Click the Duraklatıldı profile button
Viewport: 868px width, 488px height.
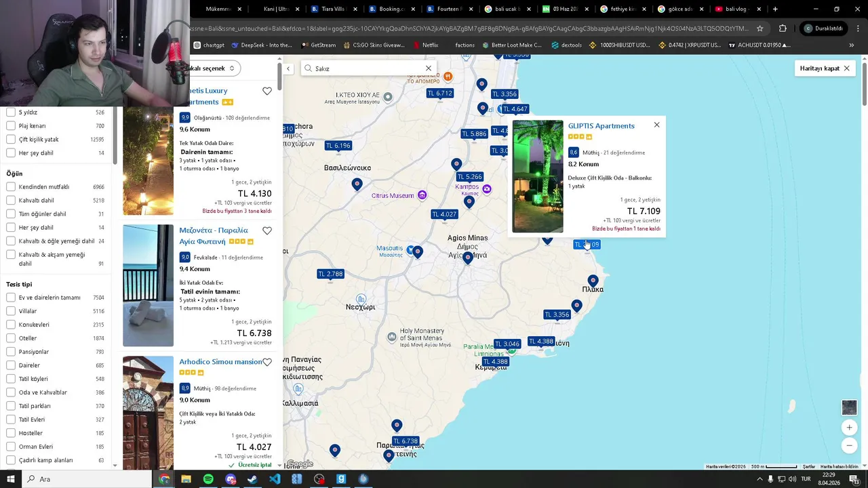(823, 28)
